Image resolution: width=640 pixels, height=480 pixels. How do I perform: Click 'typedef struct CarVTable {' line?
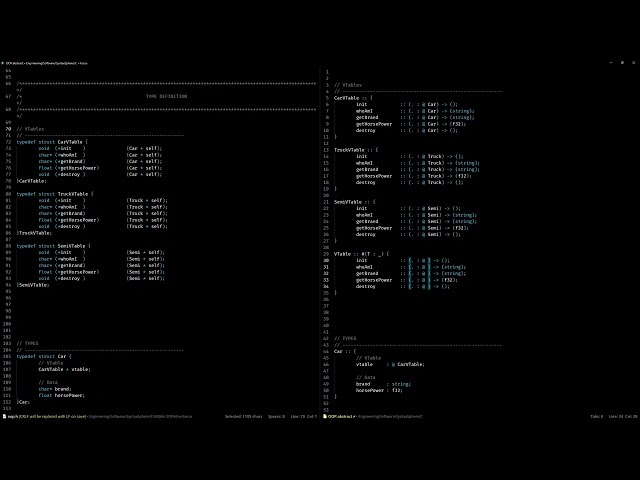click(x=52, y=142)
